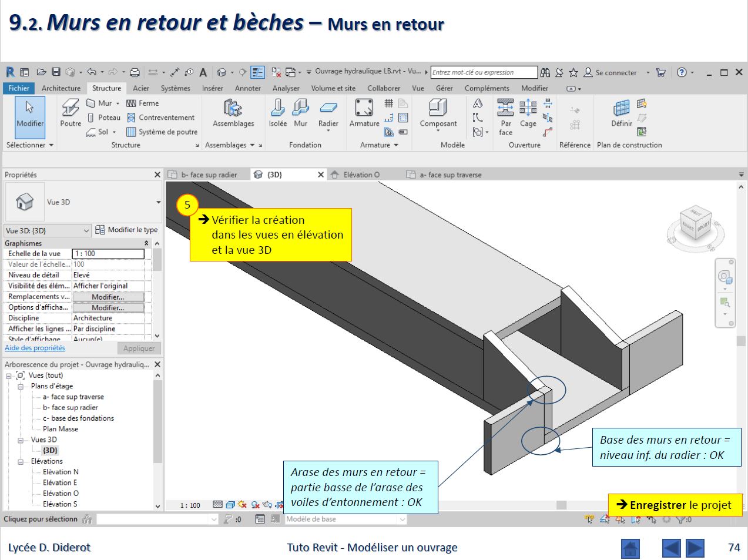This screenshot has height=560, width=748.
Task: Open the Structure ribbon tab
Action: (106, 88)
